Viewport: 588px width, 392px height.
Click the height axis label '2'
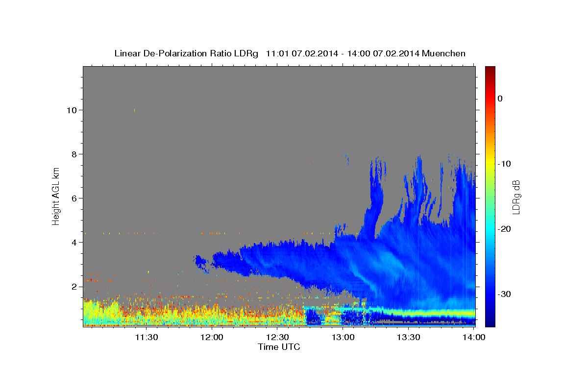click(74, 287)
